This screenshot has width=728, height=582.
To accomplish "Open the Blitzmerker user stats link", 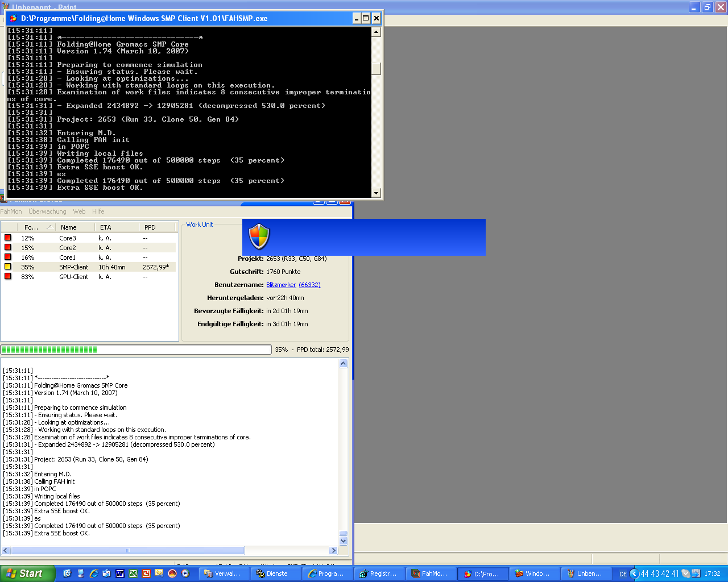I will (x=281, y=285).
